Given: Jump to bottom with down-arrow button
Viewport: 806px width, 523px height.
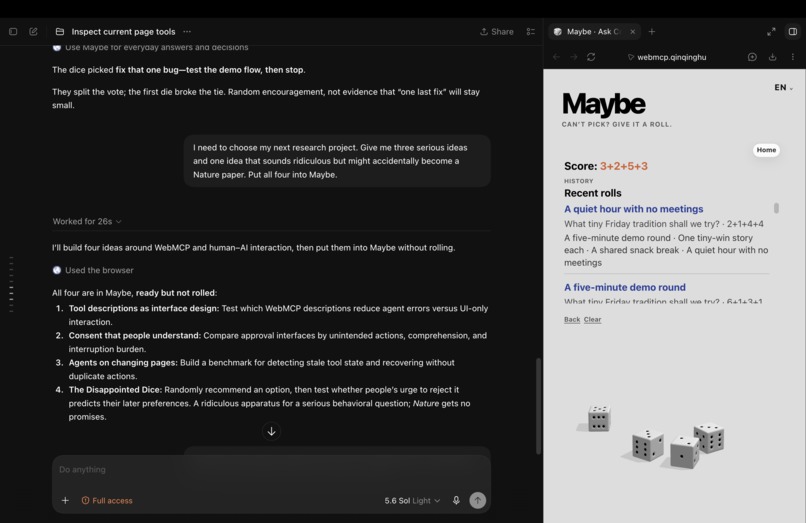Looking at the screenshot, I should pos(271,431).
